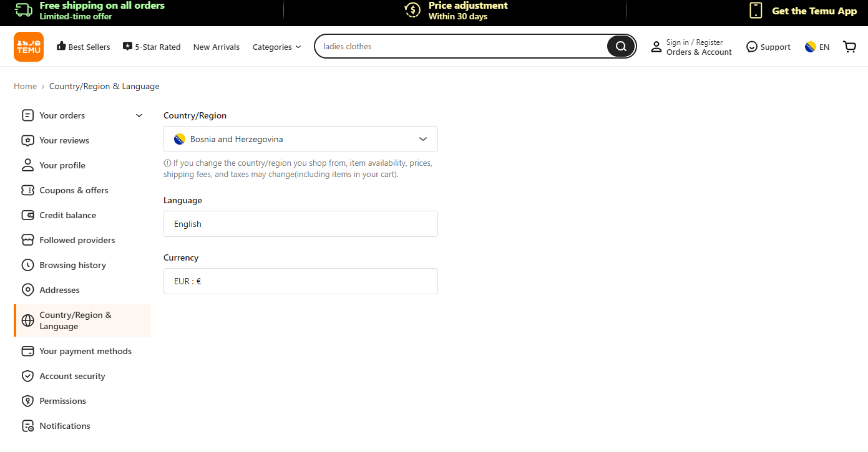This screenshot has width=868, height=452.
Task: Expand the Your orders chevron
Action: point(139,115)
